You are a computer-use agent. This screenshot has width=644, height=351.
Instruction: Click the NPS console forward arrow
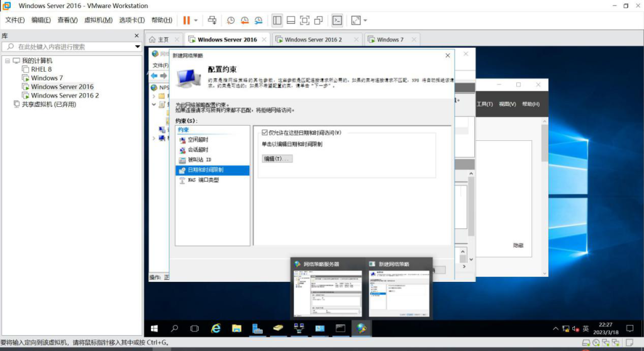[x=164, y=75]
